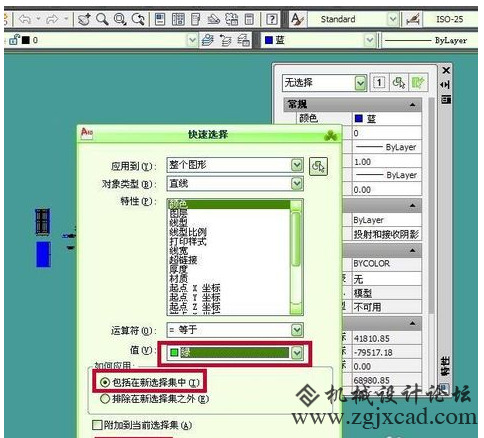Screen dimensions: 484x438
Task: Click the black color swatch of layer 0
Action: [26, 40]
